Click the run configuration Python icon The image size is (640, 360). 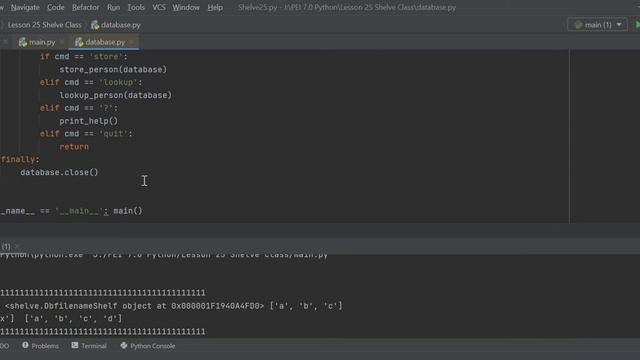578,25
